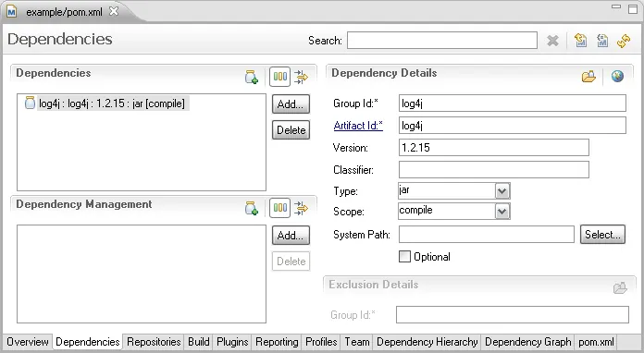Image resolution: width=644 pixels, height=353 pixels.
Task: Toggle the columns icon in Dependencies section
Action: coord(280,77)
